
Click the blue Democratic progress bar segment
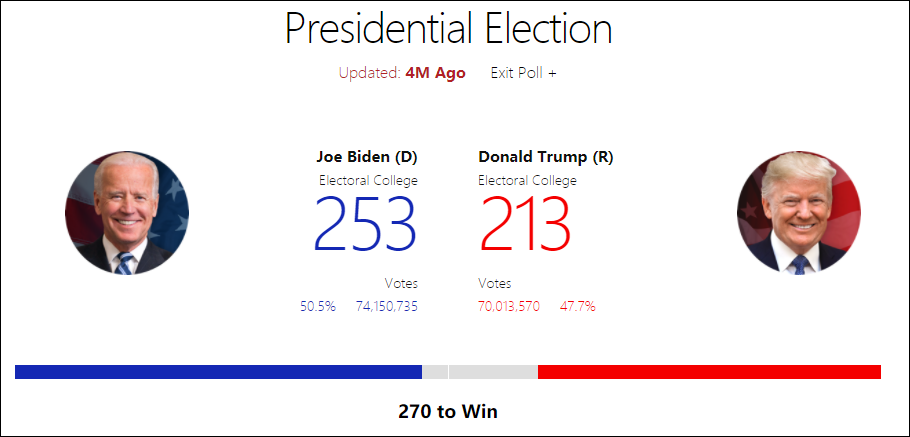pos(218,372)
